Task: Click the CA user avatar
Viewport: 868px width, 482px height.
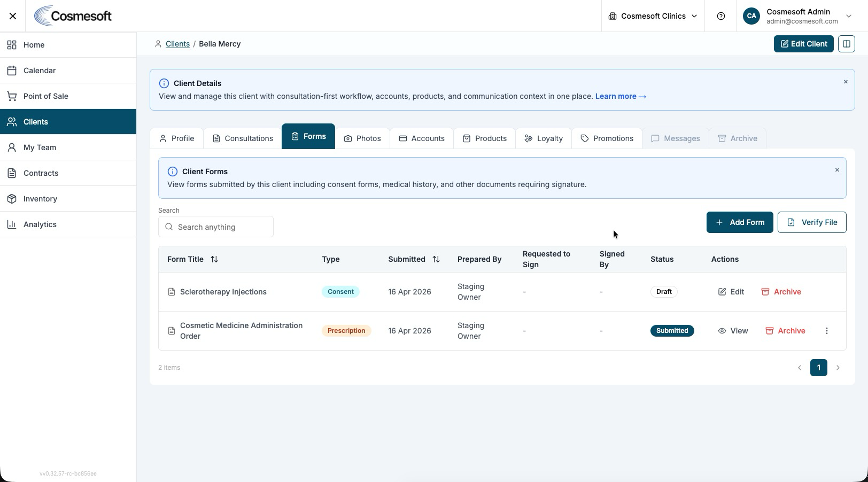Action: coord(751,16)
